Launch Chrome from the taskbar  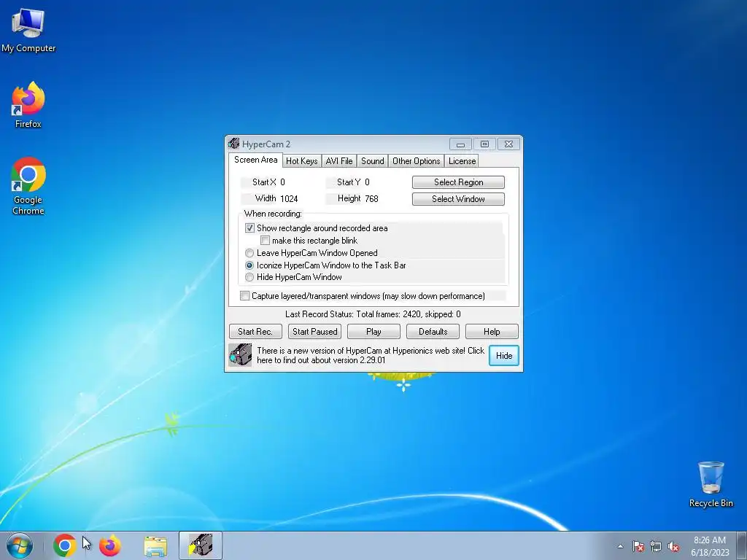click(65, 545)
